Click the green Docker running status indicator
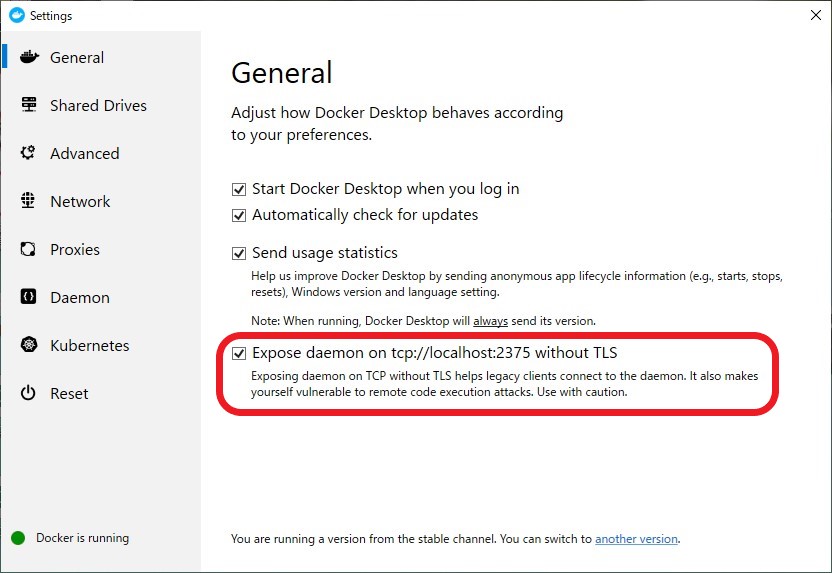This screenshot has width=832, height=573. 18,538
